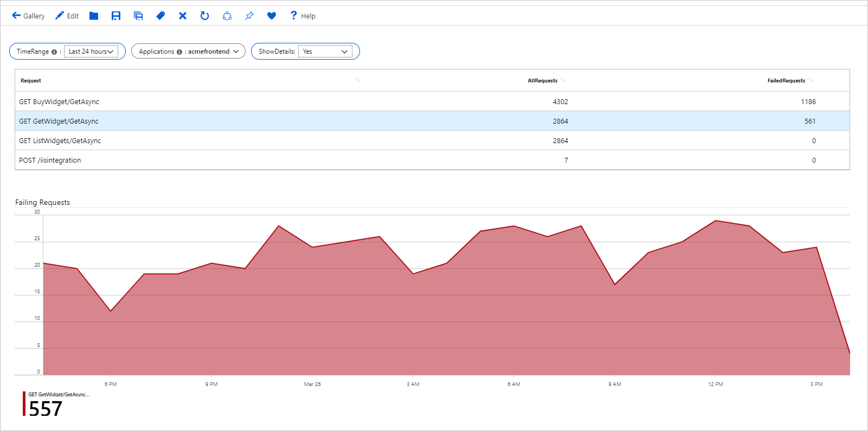Click AllRequests value 7 in the iisintegration row

[566, 160]
